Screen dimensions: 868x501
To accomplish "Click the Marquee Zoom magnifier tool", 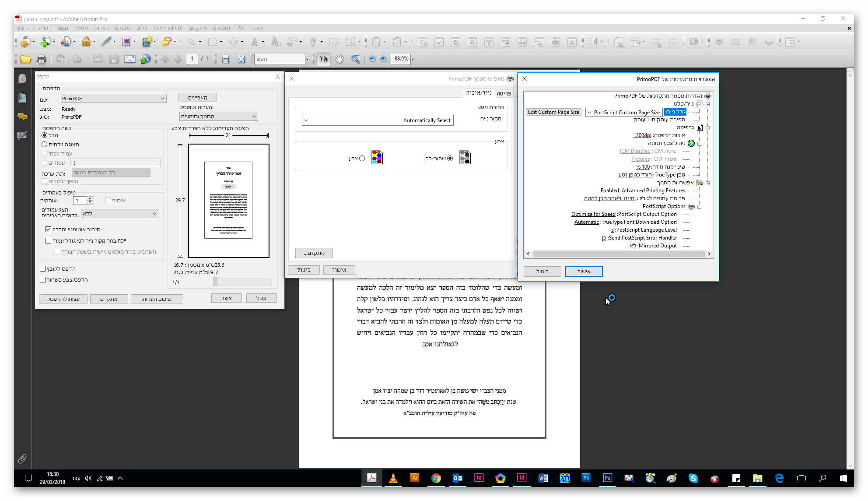I will [x=355, y=59].
